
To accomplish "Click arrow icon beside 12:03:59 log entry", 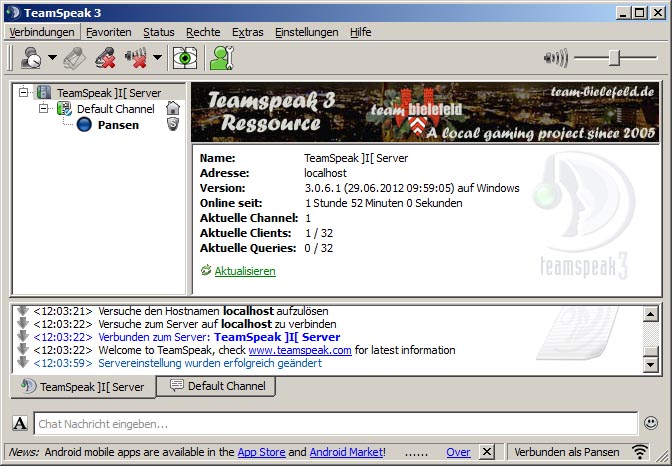I will point(22,362).
